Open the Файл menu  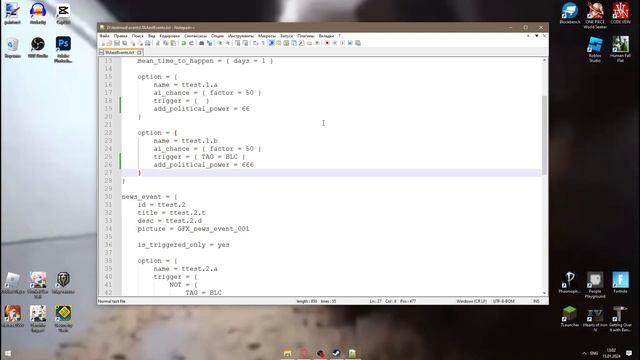[104, 36]
